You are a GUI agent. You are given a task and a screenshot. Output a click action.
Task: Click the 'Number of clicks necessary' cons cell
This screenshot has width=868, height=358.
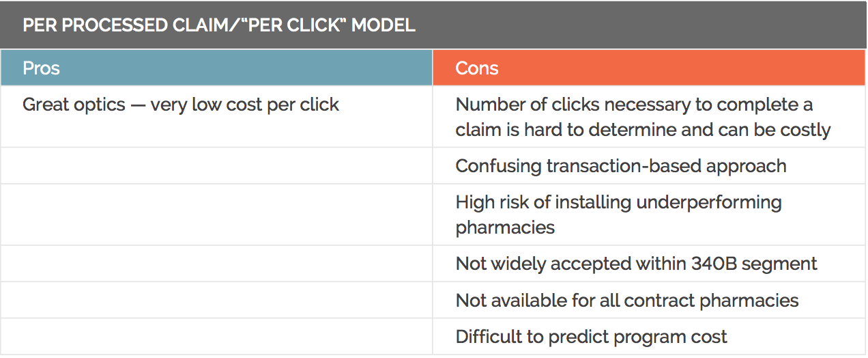click(649, 117)
